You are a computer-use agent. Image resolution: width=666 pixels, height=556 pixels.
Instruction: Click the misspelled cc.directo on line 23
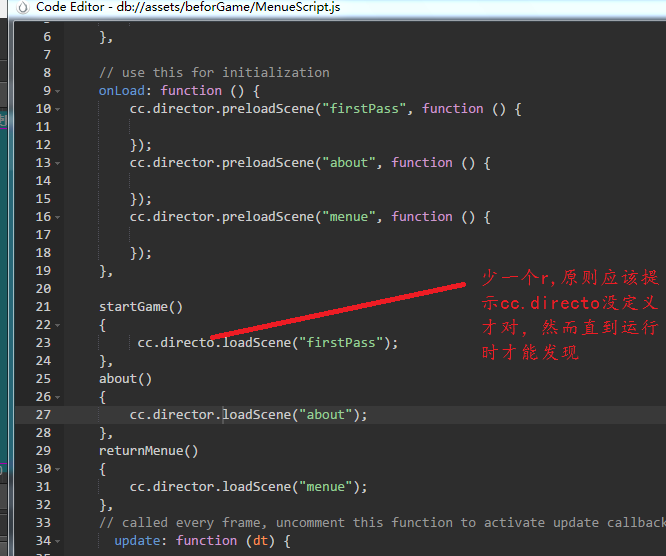(x=176, y=342)
